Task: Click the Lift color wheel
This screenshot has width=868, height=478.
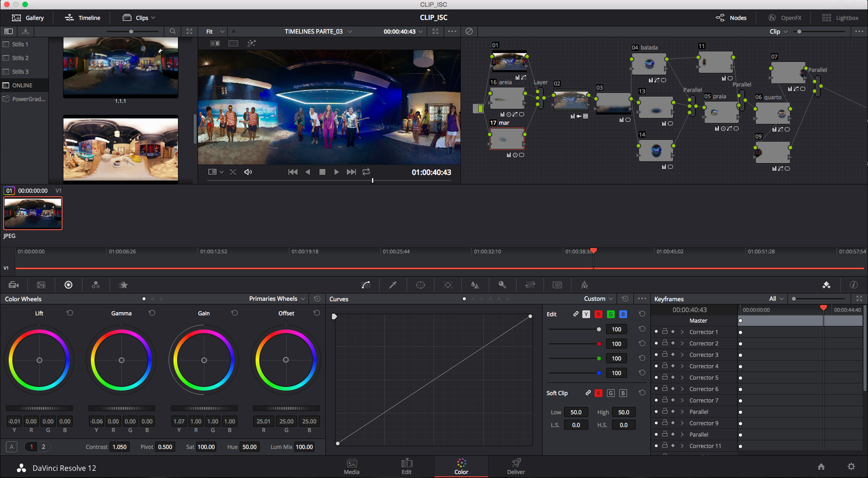Action: coord(39,360)
